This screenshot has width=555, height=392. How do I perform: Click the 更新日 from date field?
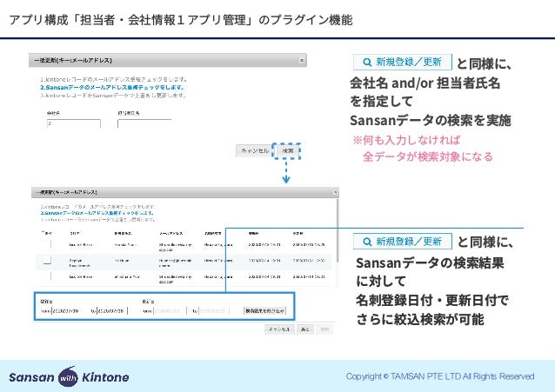tap(170, 310)
